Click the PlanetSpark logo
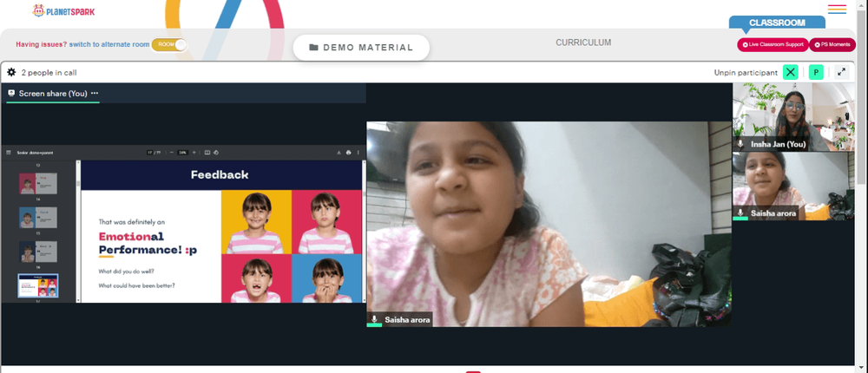Image resolution: width=868 pixels, height=373 pixels. pos(63,10)
